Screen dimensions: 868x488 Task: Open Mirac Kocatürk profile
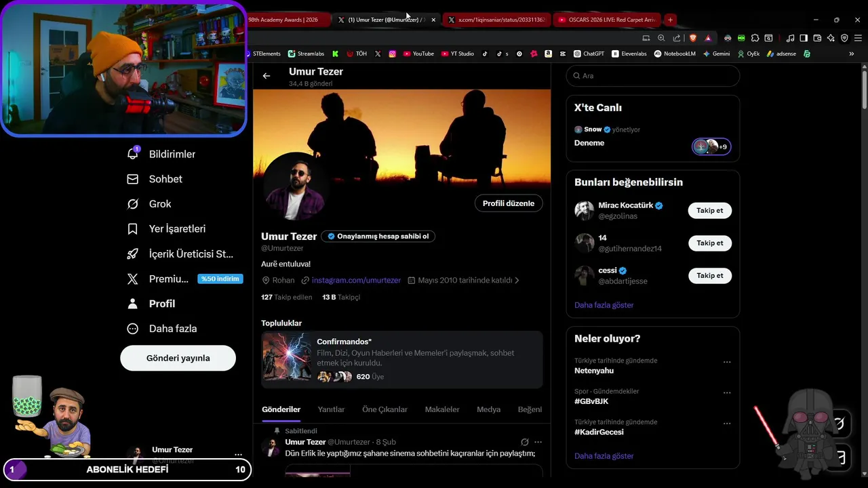625,205
